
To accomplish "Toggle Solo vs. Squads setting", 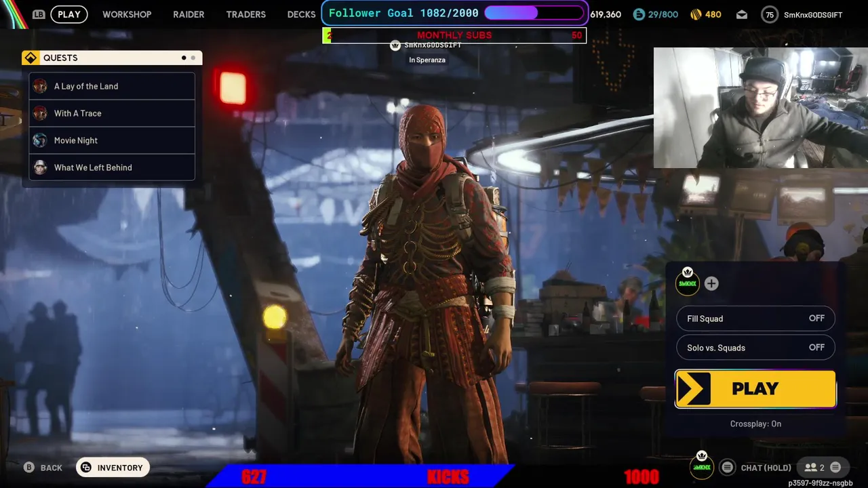I will (755, 348).
